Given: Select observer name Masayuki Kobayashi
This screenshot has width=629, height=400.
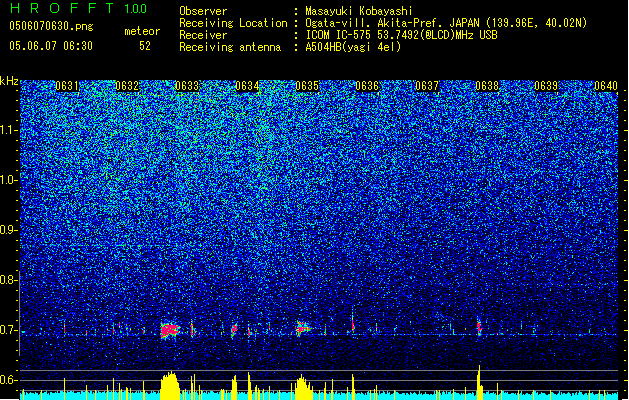Looking at the screenshot, I should point(359,11).
